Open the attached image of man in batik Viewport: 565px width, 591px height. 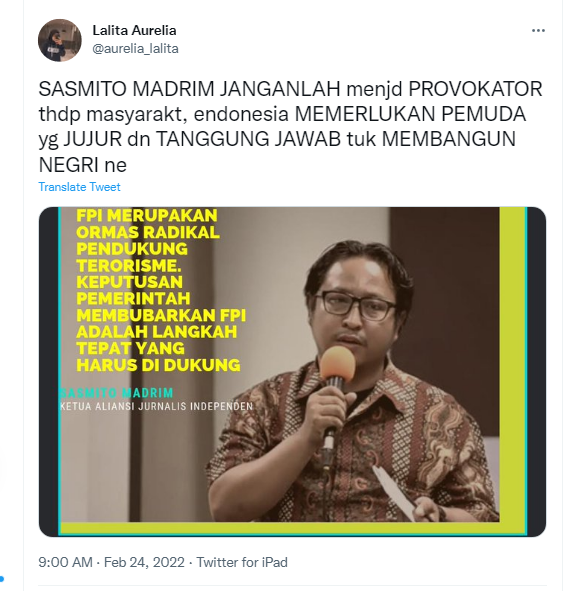292,372
